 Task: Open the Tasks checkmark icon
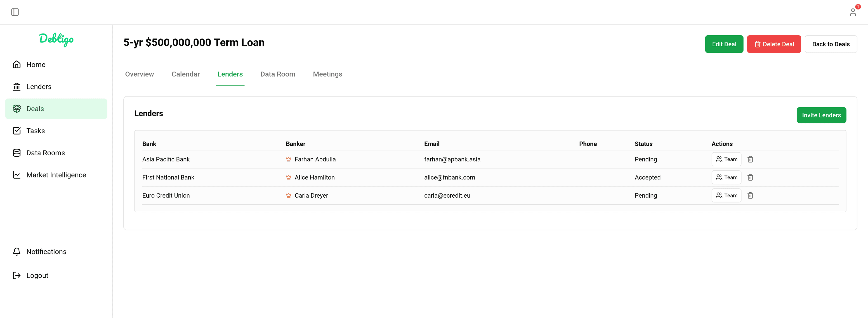(17, 131)
